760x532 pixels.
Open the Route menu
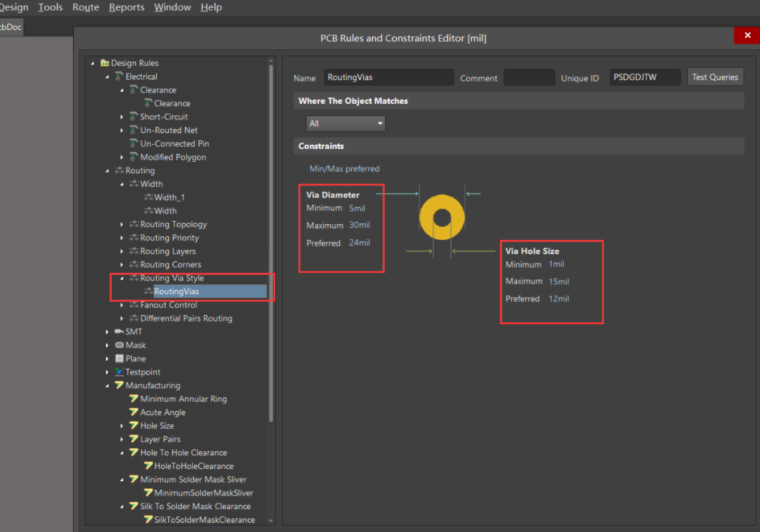click(x=86, y=7)
